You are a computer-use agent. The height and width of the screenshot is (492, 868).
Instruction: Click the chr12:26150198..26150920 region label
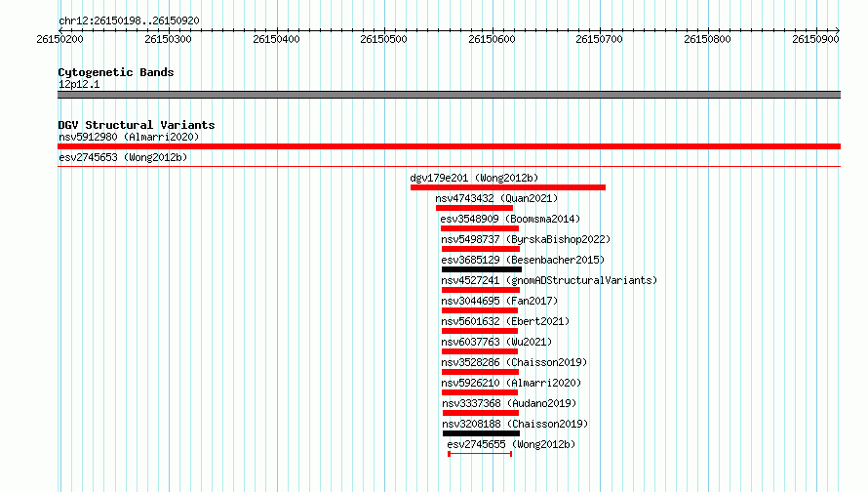(x=129, y=20)
